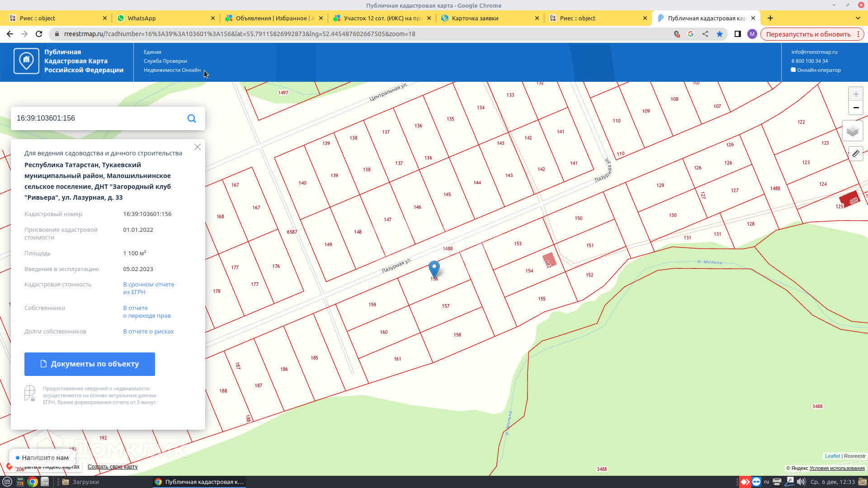The image size is (868, 488).
Task: Toggle Chrome side panel icon
Action: click(x=737, y=34)
